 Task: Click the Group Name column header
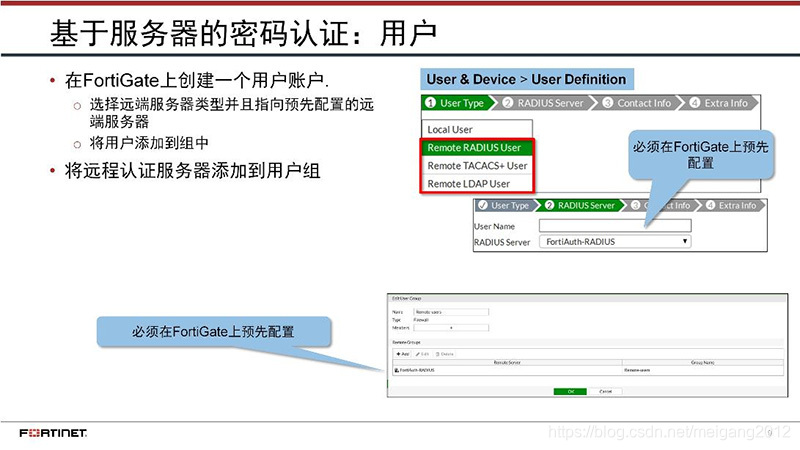click(703, 362)
